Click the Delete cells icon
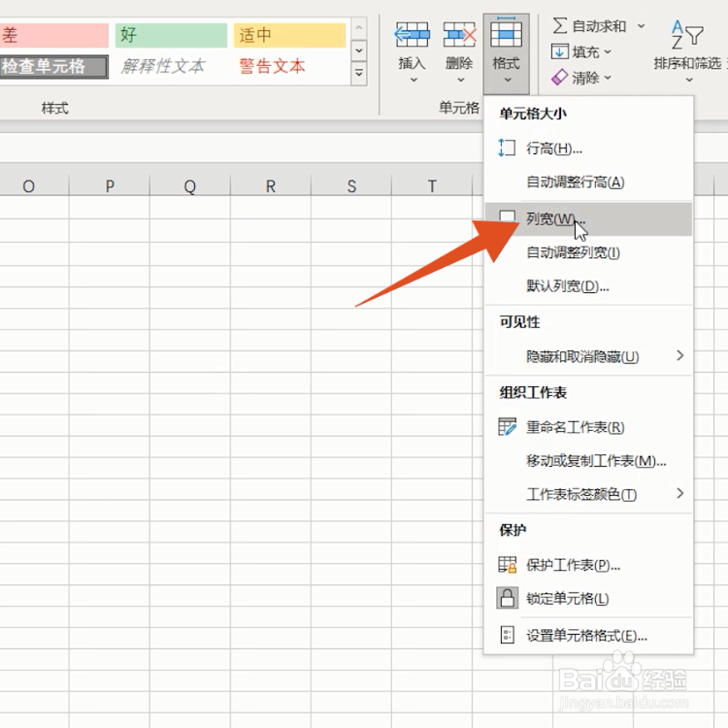This screenshot has height=728, width=728. pos(459,35)
